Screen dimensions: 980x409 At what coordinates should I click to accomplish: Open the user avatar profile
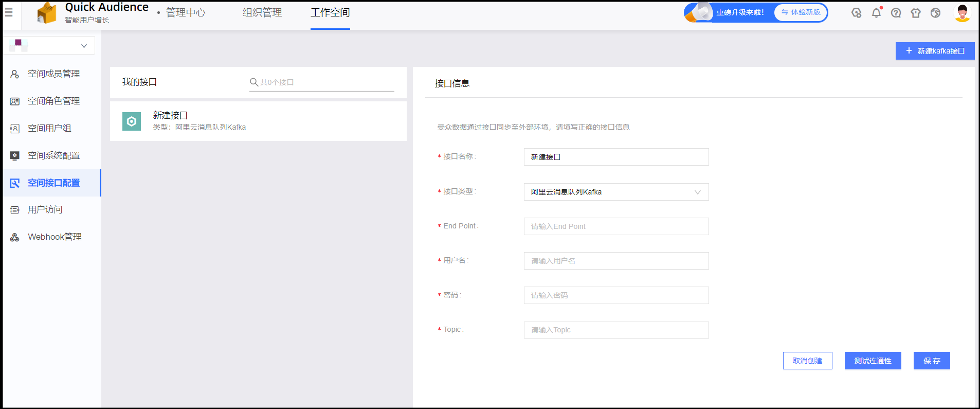(962, 13)
